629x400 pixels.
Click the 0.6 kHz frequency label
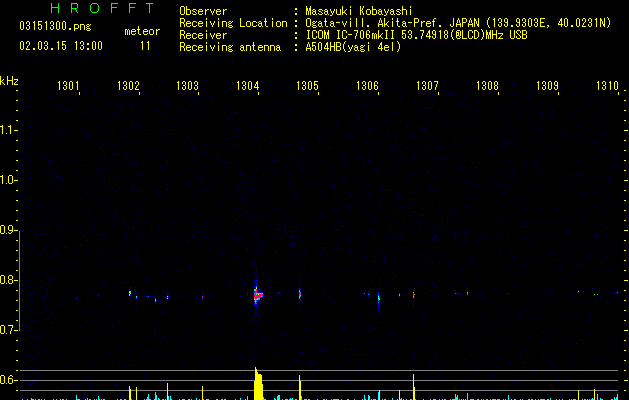[9, 380]
